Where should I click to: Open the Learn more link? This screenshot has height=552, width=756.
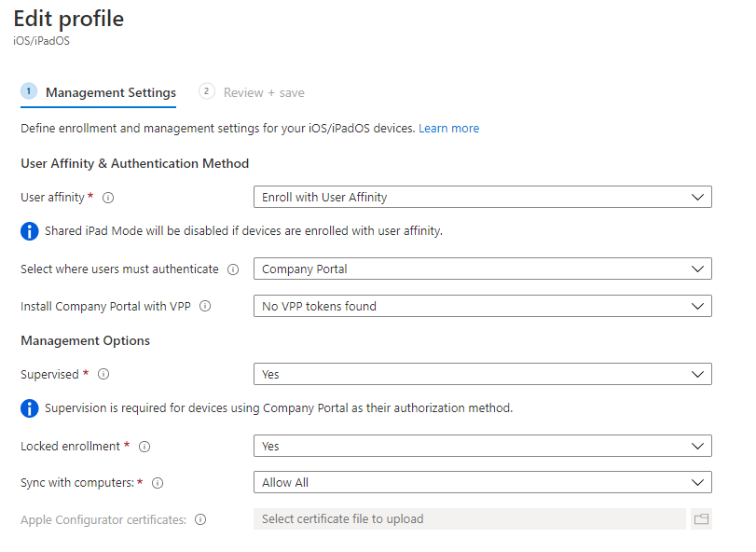[448, 128]
